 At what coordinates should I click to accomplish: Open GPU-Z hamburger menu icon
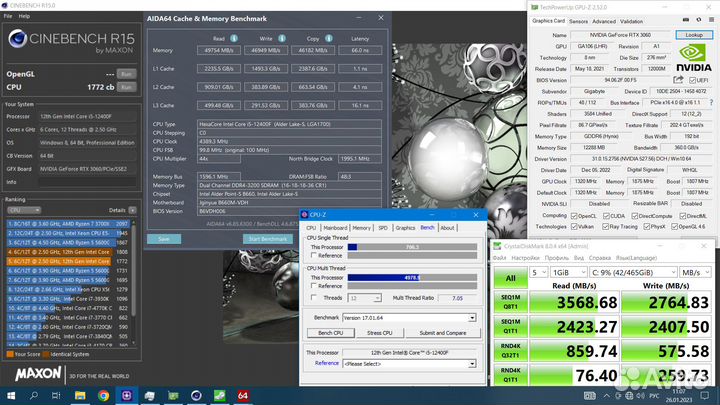click(711, 20)
